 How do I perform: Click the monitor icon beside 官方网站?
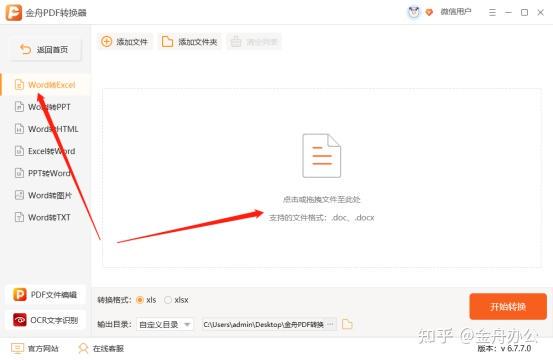[17, 348]
